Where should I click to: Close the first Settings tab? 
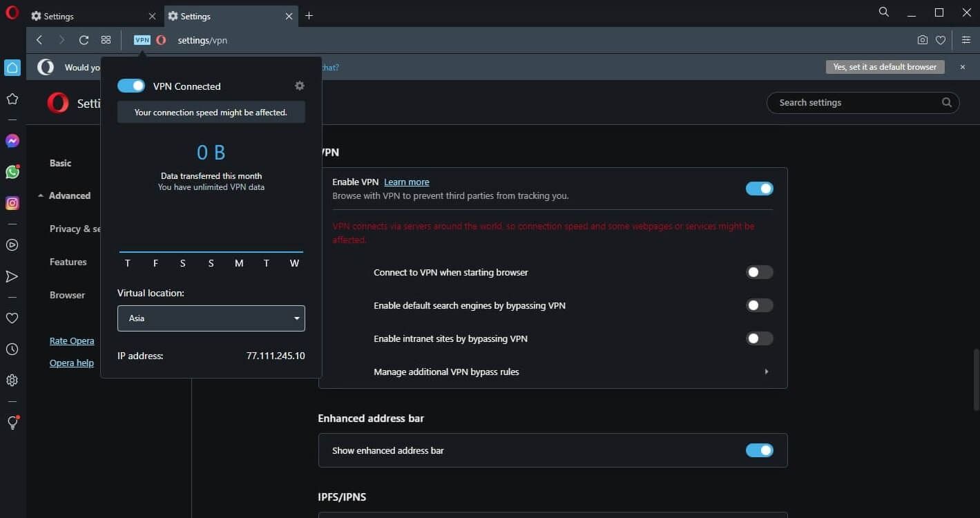[x=152, y=16]
